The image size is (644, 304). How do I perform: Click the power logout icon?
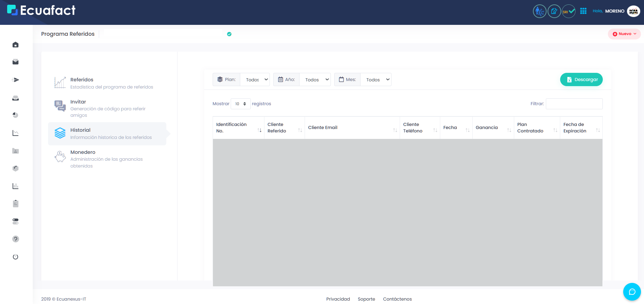point(15,257)
